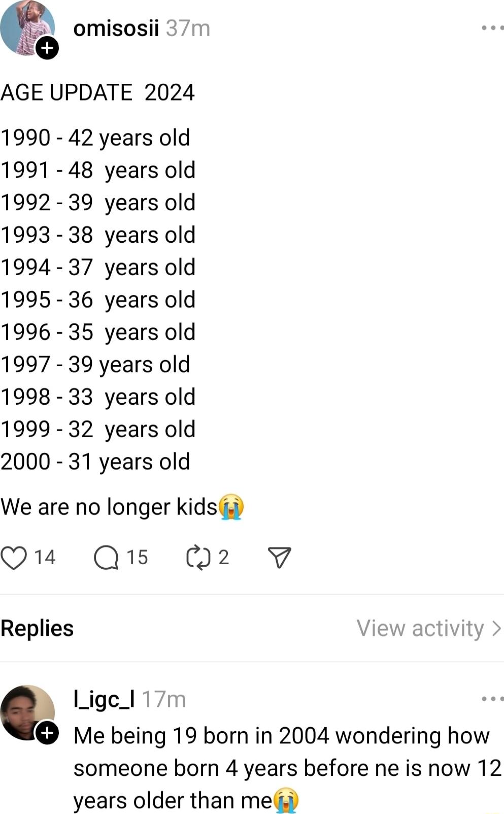This screenshot has height=814, width=504.
Task: Follow omisosii using the plus badge on the avatar
Action: coord(47,48)
